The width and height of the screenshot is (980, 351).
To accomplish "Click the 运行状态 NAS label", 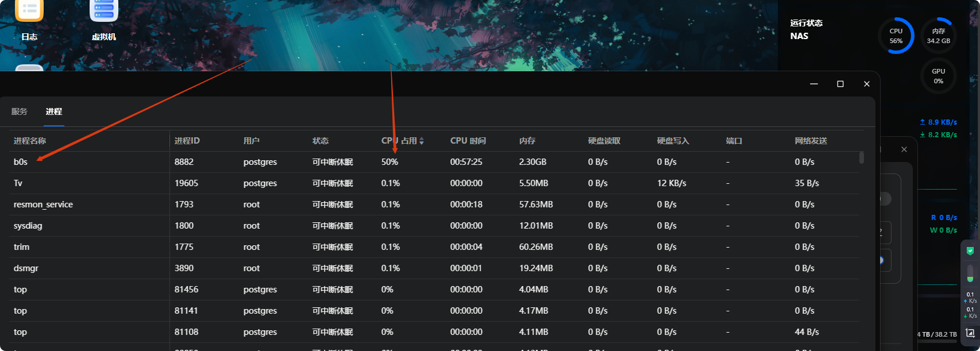I will click(806, 29).
